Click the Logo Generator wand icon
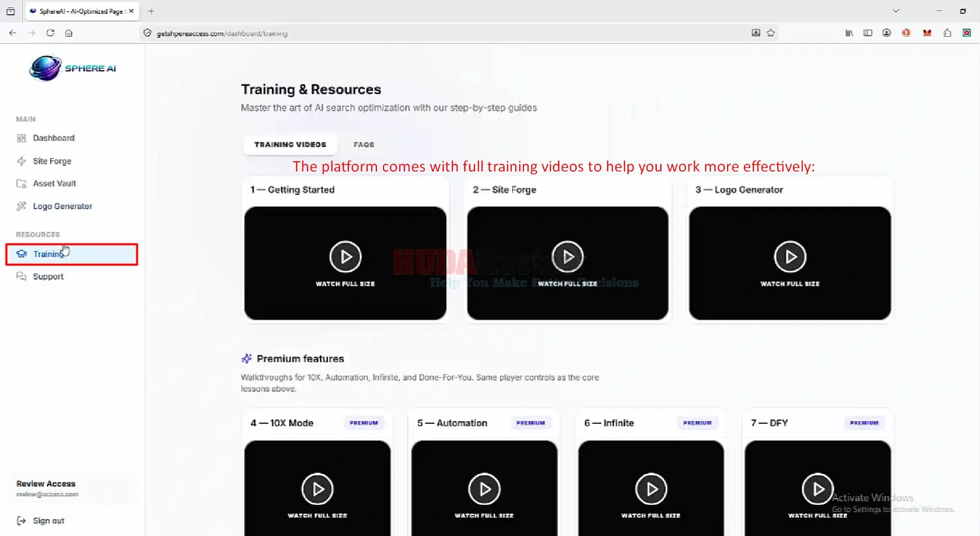This screenshot has width=980, height=536. [21, 206]
